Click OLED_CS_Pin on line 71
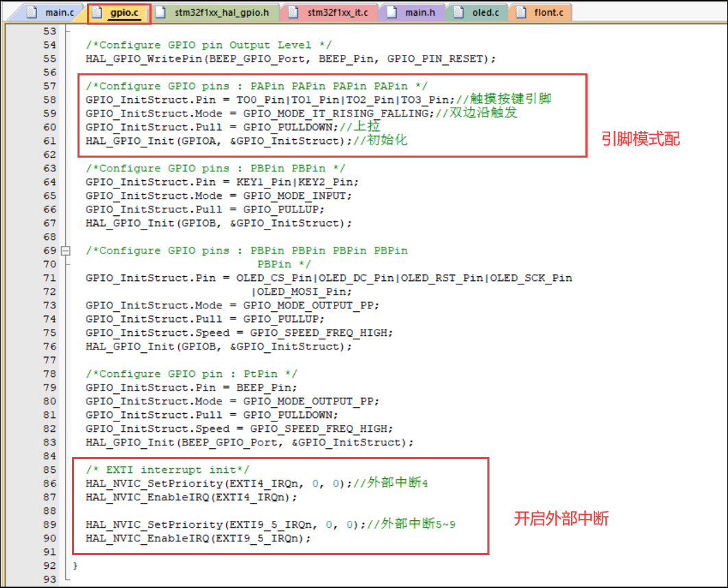728x588 pixels. coord(274,278)
